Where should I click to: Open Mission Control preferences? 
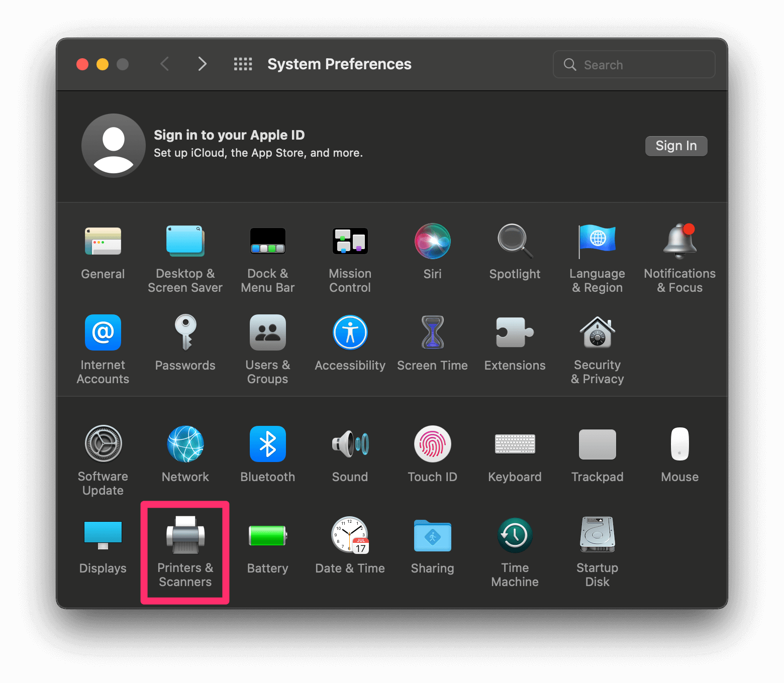[350, 242]
